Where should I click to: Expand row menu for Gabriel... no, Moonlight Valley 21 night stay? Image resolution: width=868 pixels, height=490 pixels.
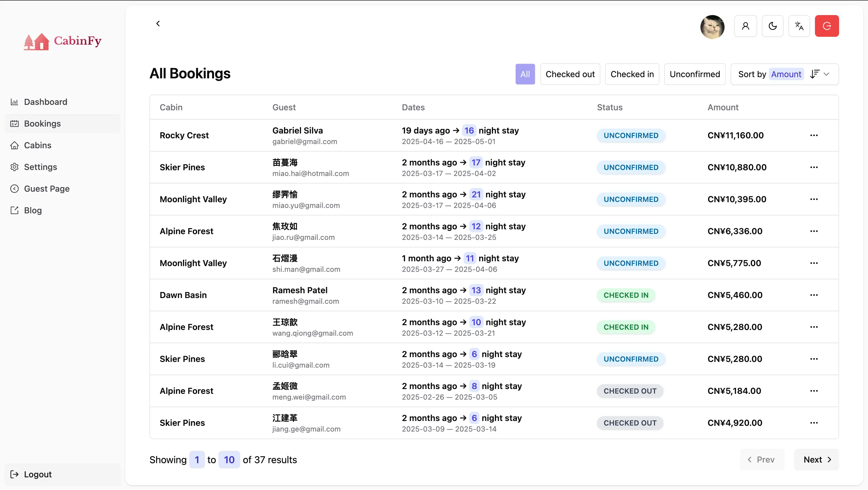coord(814,199)
